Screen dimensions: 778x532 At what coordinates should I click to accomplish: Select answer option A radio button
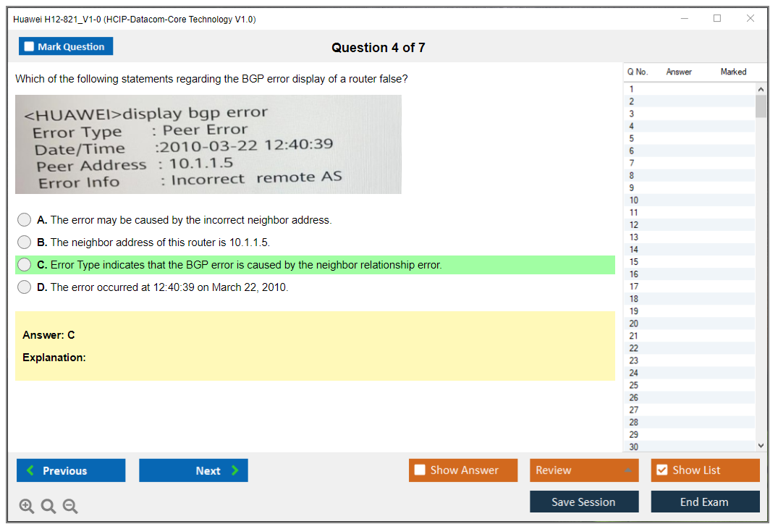[25, 220]
